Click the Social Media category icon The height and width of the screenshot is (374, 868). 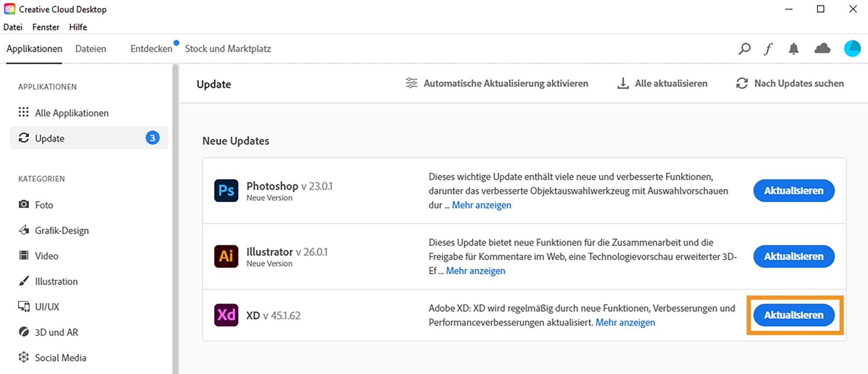click(24, 357)
